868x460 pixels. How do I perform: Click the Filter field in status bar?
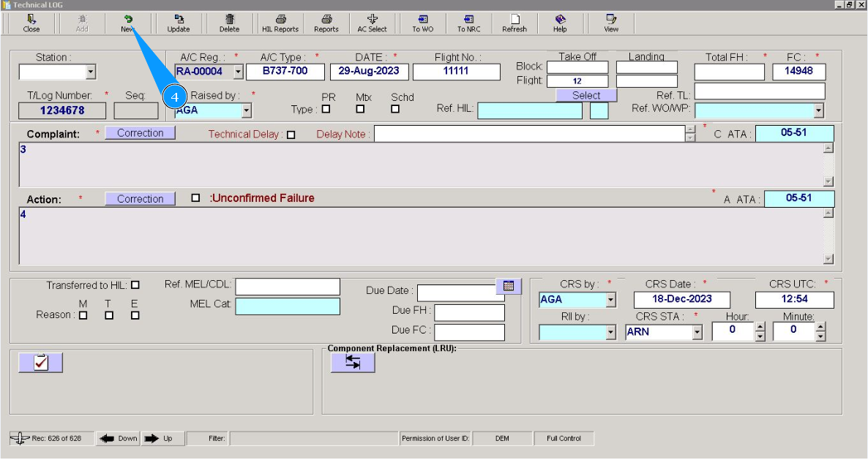314,439
